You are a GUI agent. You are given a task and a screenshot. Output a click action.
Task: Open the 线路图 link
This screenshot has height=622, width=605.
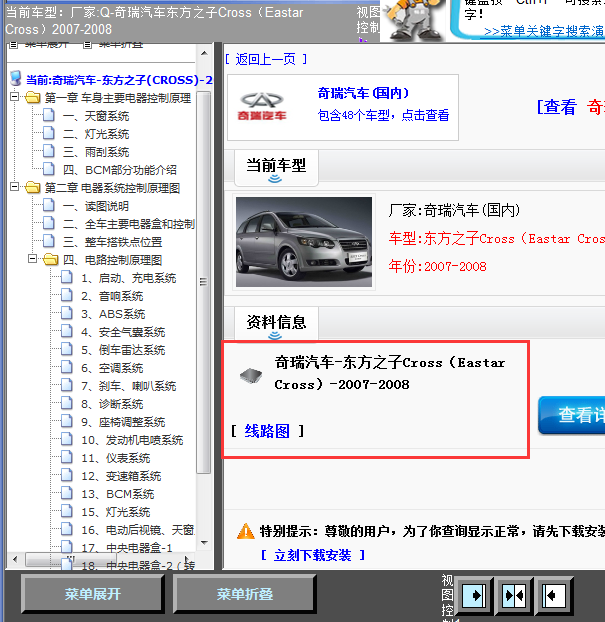pyautogui.click(x=267, y=431)
